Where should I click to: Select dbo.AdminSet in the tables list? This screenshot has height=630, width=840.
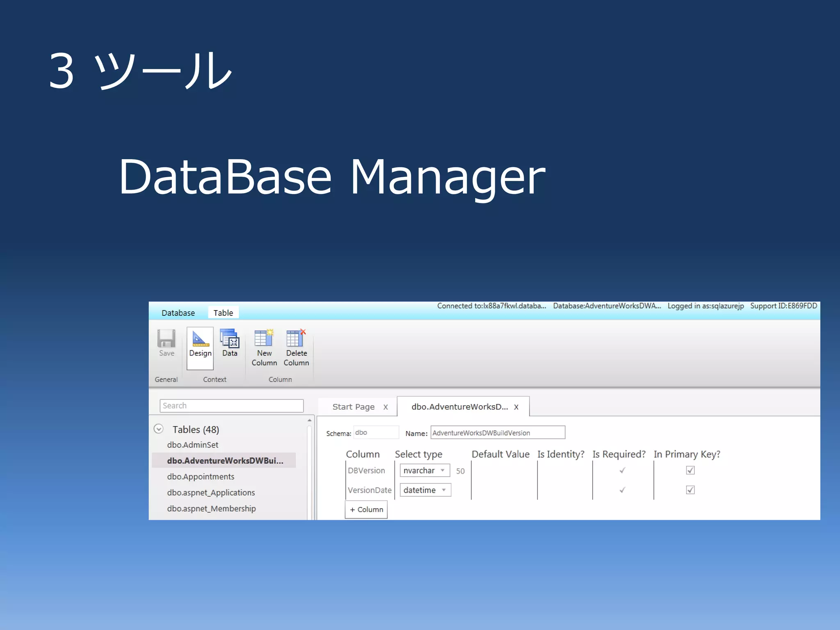[x=192, y=445]
